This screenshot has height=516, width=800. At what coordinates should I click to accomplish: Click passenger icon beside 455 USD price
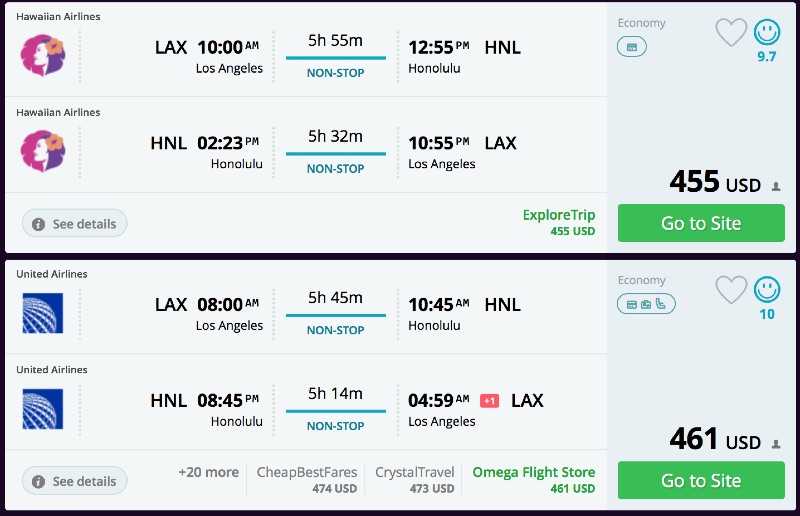coord(775,186)
